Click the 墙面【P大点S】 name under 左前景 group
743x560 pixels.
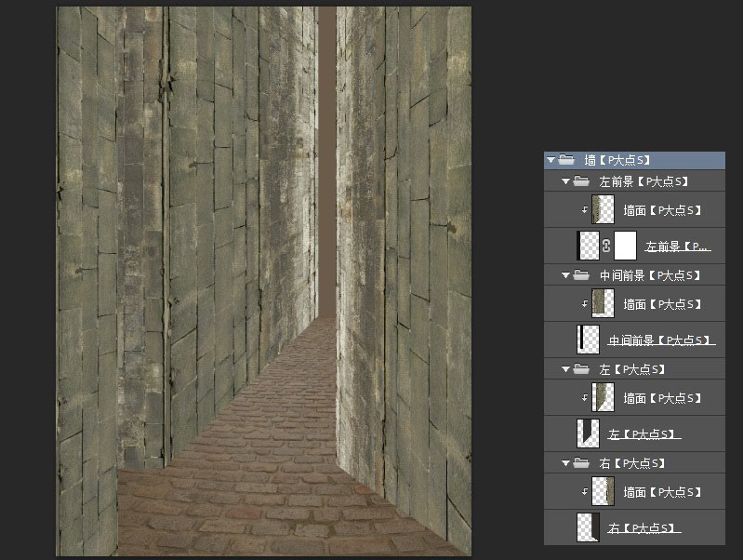(x=662, y=210)
